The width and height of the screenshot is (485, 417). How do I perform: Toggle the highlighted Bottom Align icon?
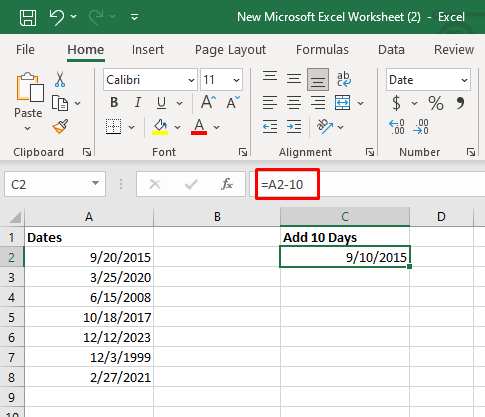[318, 80]
